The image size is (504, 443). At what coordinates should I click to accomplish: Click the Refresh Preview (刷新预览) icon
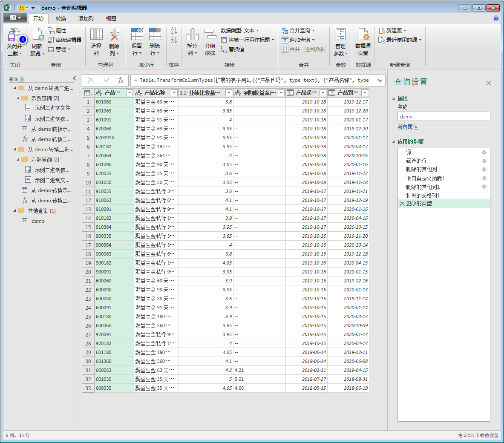coord(37,35)
